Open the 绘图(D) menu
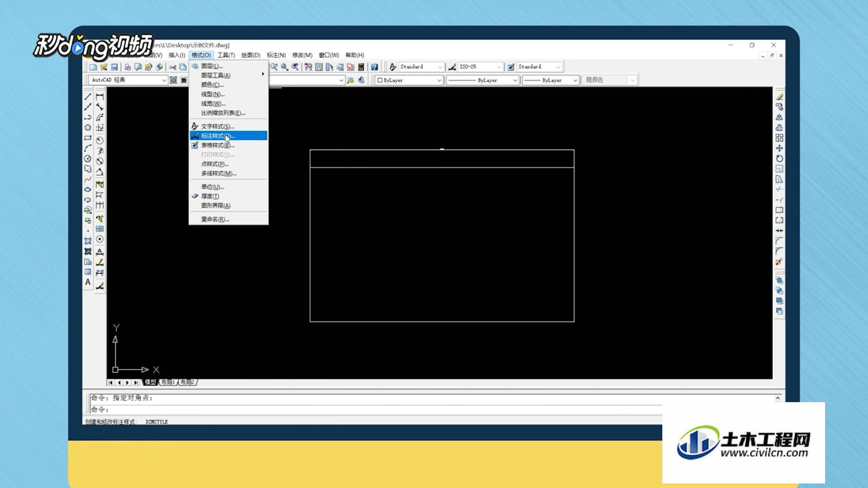This screenshot has height=488, width=868. click(250, 55)
